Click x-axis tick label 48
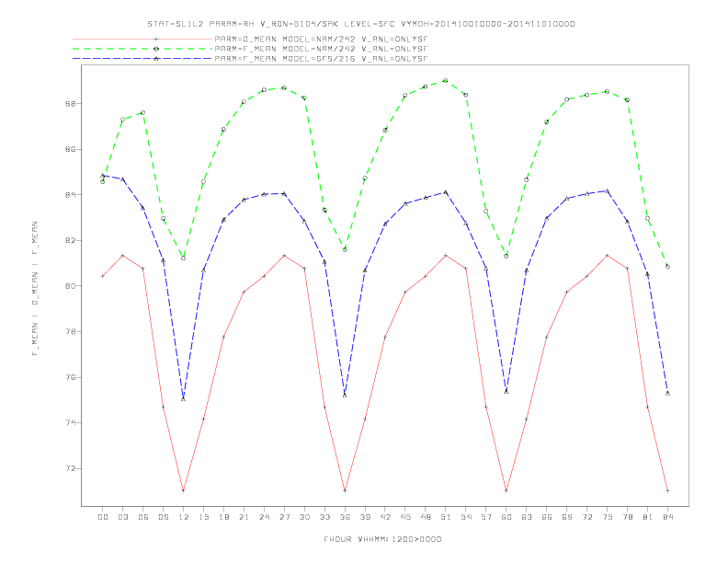This screenshot has width=728, height=563. coord(426,517)
